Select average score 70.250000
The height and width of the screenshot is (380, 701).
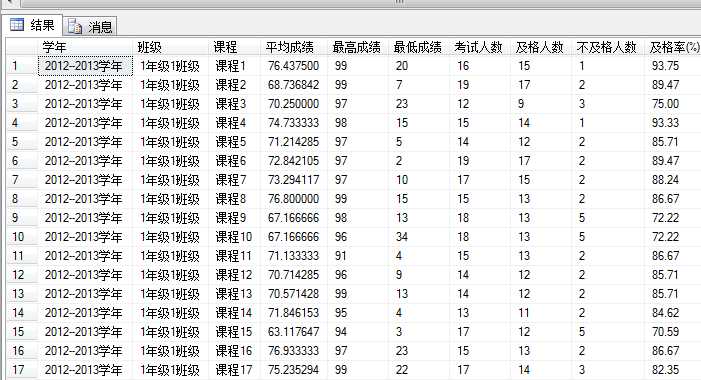(294, 104)
